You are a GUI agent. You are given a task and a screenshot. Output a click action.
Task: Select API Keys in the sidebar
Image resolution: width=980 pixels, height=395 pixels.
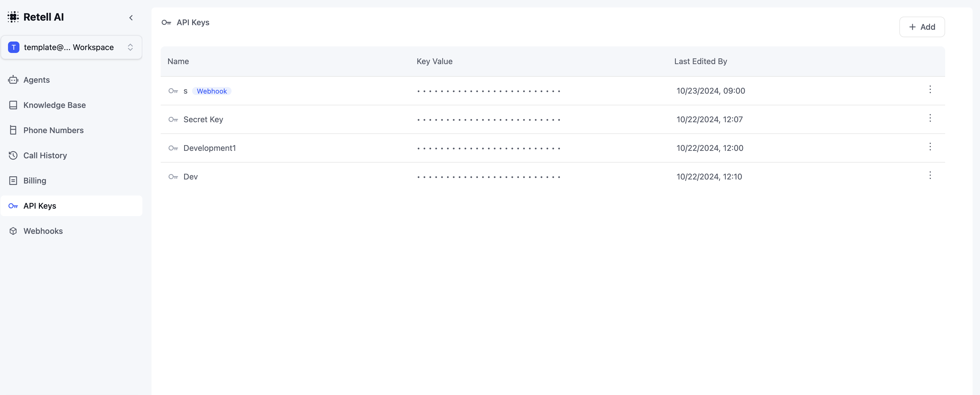point(71,206)
